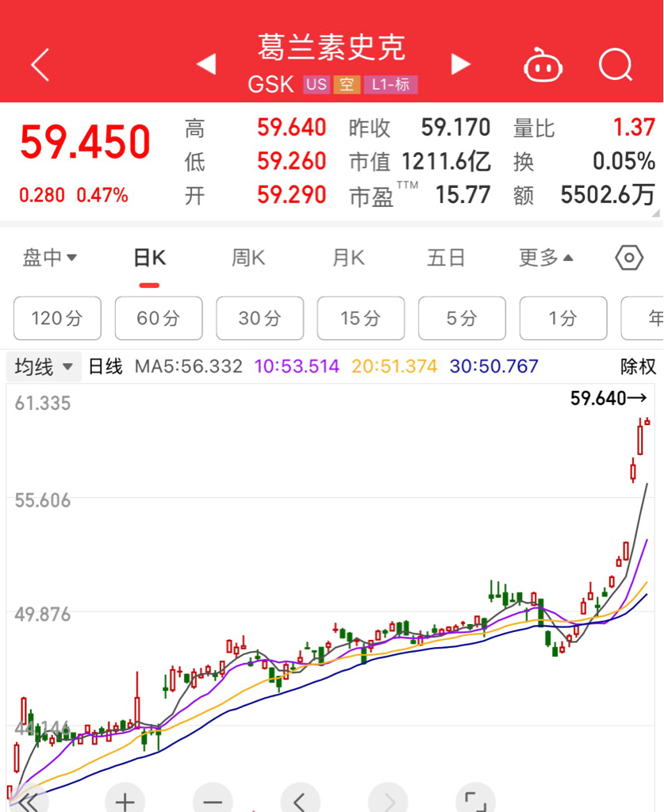
Task: Choose the 30分 interval button
Action: 260,318
